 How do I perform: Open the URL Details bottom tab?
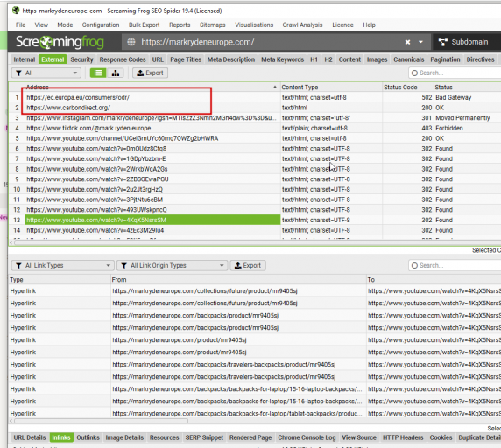coord(30,437)
